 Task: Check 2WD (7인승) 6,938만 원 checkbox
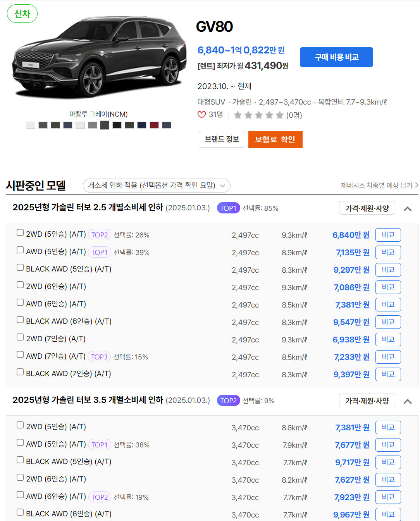coord(20,337)
